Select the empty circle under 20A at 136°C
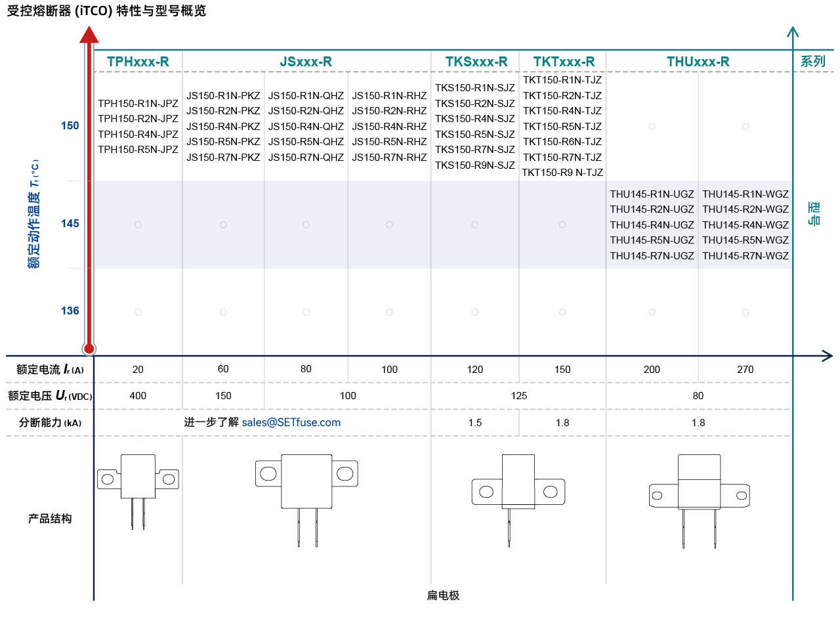The height and width of the screenshot is (629, 840). tap(138, 312)
